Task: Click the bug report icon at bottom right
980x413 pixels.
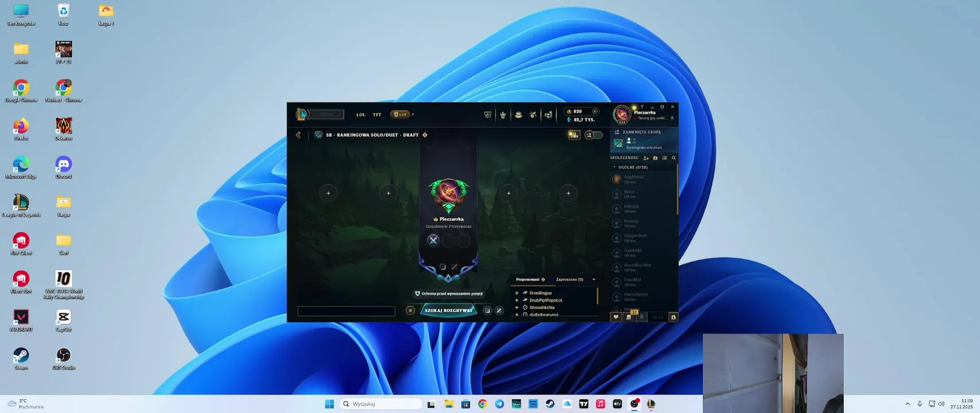Action: pos(673,317)
